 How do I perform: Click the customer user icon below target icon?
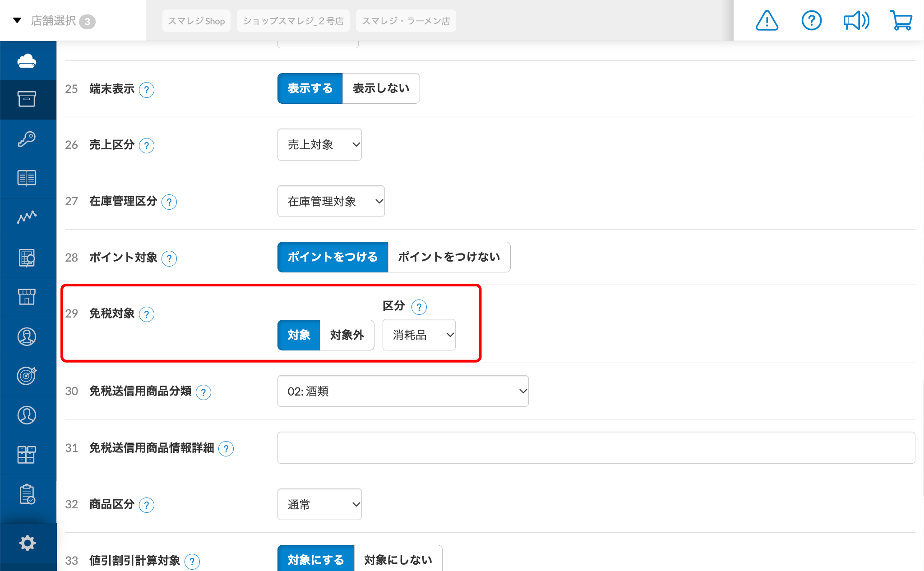pyautogui.click(x=27, y=415)
